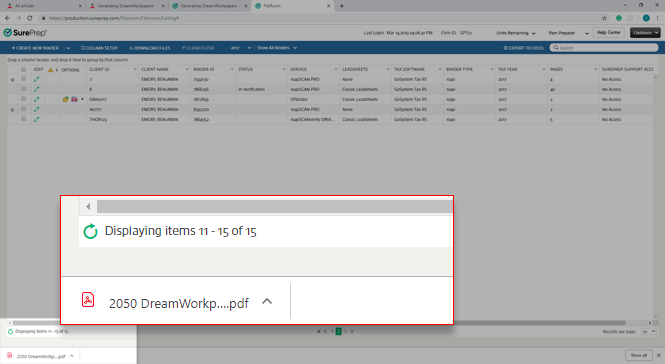This screenshot has width=665, height=364.
Task: Click Show all downloads button
Action: point(638,356)
